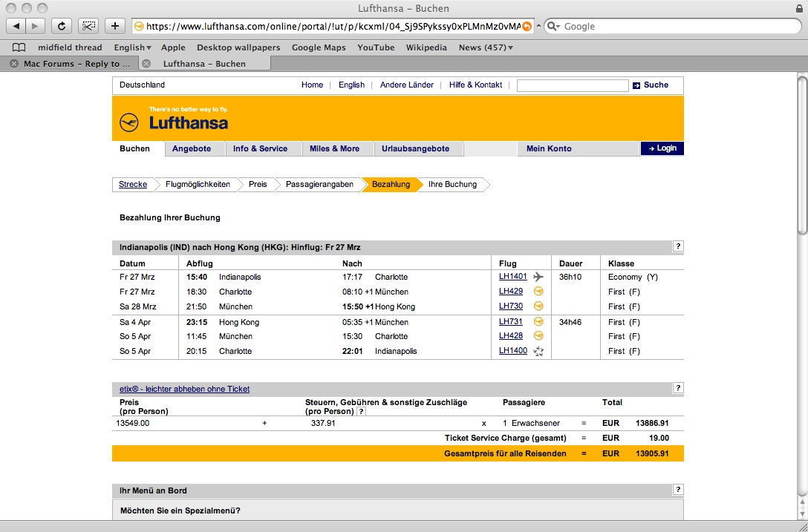Click the Star Alliance icon beside LH1400
The width and height of the screenshot is (808, 532).
(538, 351)
